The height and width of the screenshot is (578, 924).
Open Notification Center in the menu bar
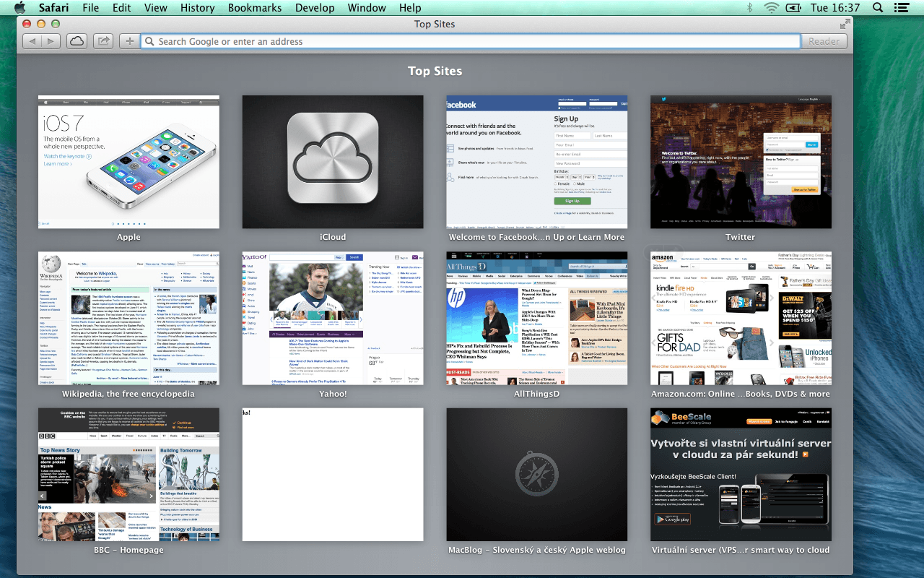(x=900, y=8)
